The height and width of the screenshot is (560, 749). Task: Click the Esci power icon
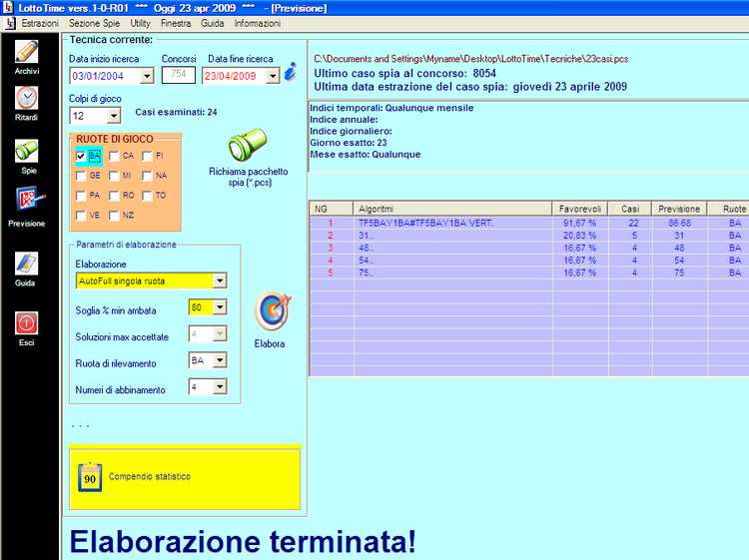pyautogui.click(x=26, y=323)
